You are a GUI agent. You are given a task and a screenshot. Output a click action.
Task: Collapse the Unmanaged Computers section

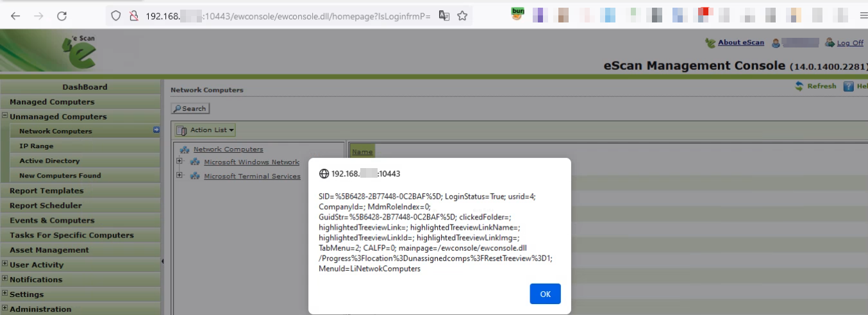click(x=4, y=116)
